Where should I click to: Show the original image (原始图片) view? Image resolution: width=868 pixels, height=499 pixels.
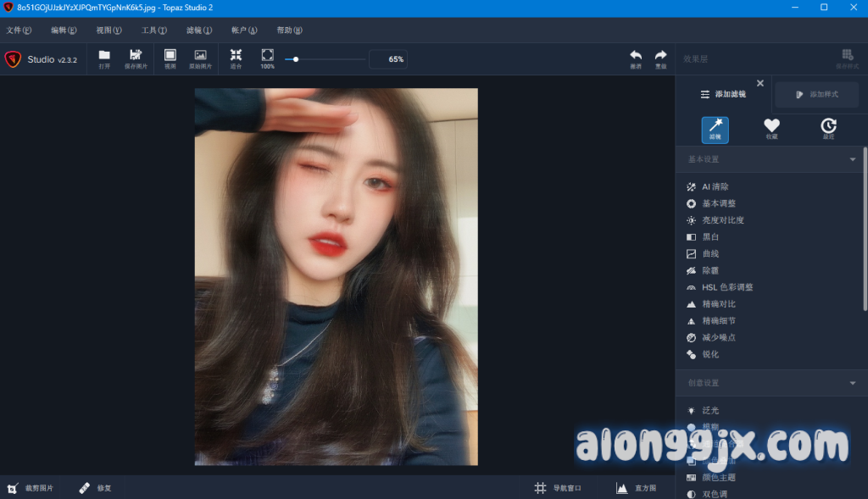coord(200,58)
